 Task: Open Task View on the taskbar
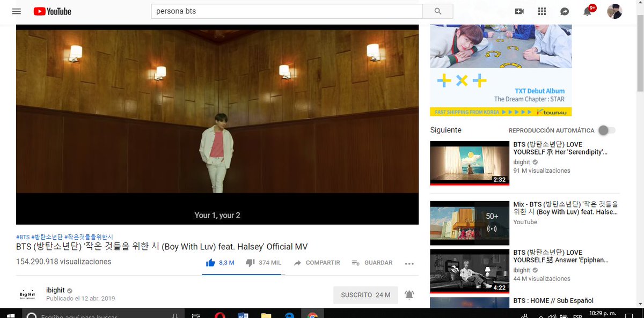point(196,314)
